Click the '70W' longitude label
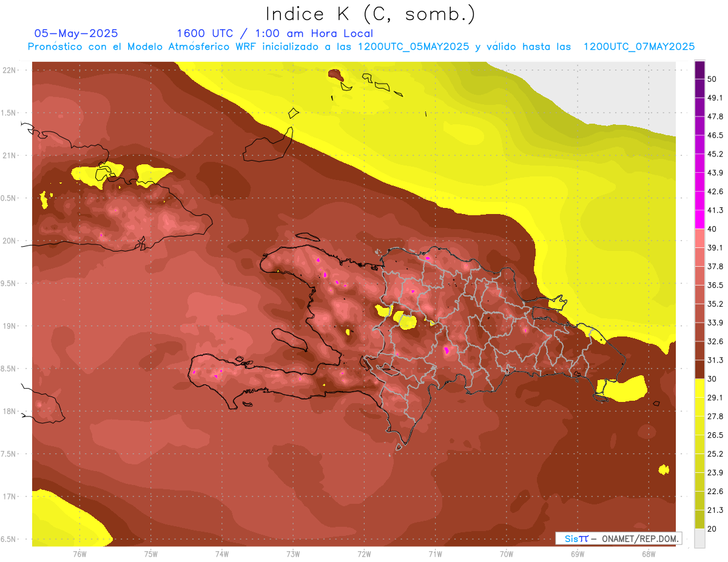 pos(507,554)
